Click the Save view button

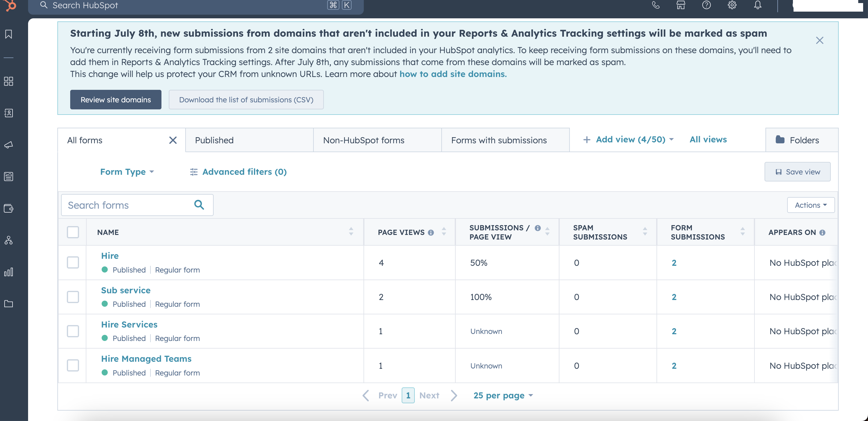(x=797, y=172)
